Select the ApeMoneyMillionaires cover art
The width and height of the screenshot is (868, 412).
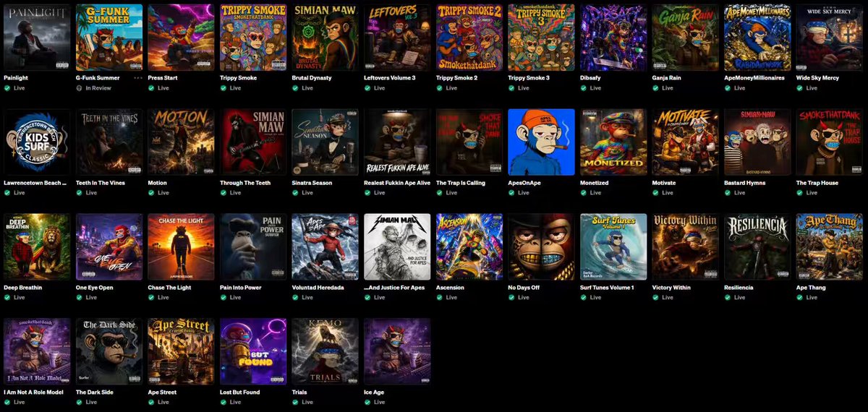click(x=758, y=38)
